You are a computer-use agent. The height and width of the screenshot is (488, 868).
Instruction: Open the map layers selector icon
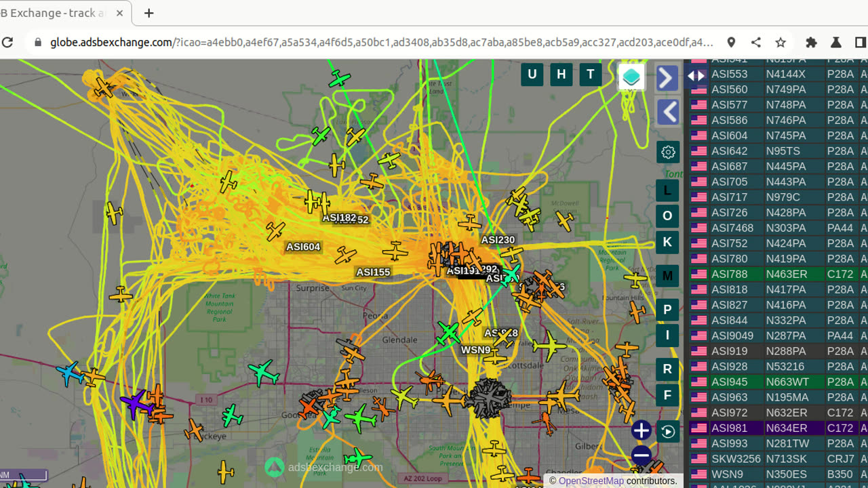[x=631, y=77]
